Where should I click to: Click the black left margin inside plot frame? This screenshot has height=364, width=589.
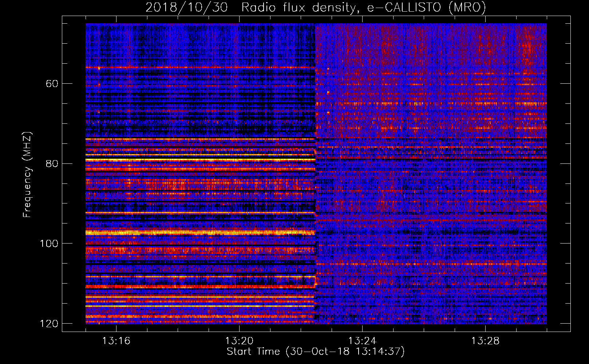(74, 175)
